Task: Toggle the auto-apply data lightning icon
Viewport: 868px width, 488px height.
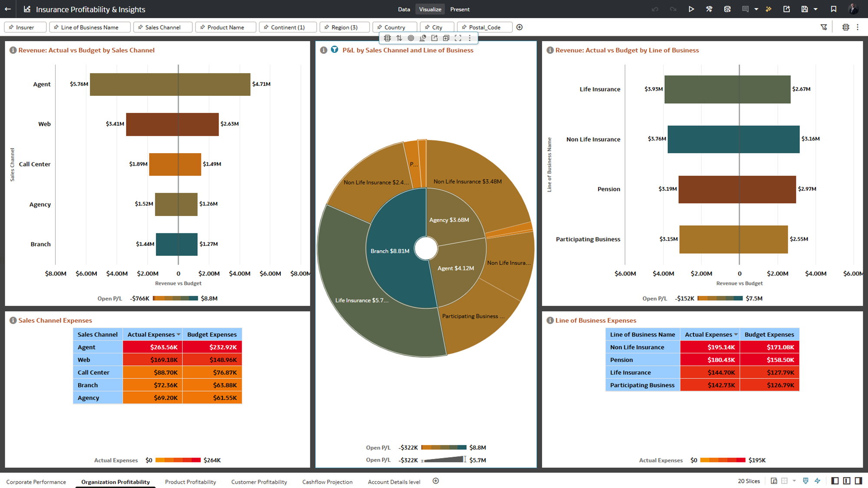Action: click(818, 481)
